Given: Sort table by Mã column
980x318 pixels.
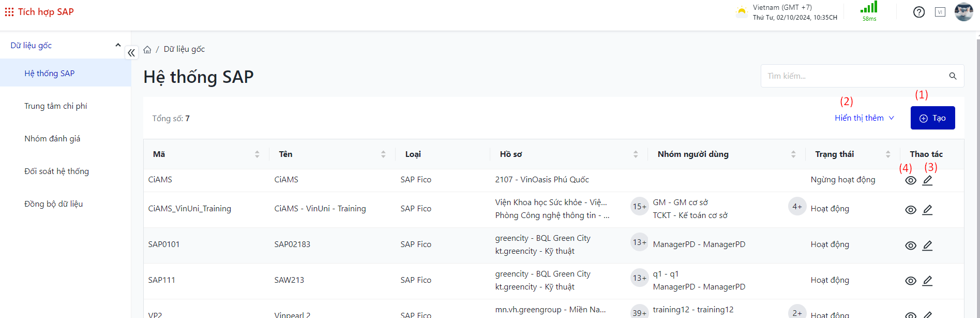Looking at the screenshot, I should pos(257,154).
